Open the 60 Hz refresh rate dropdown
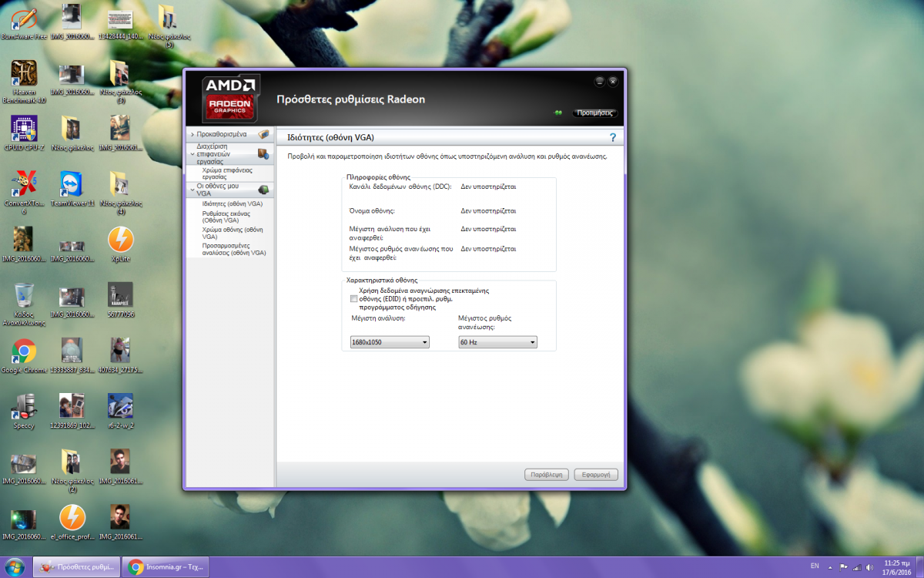924x578 pixels. [x=497, y=342]
